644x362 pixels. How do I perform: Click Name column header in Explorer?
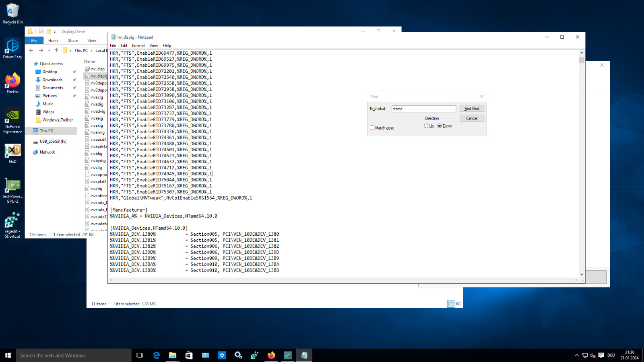90,62
